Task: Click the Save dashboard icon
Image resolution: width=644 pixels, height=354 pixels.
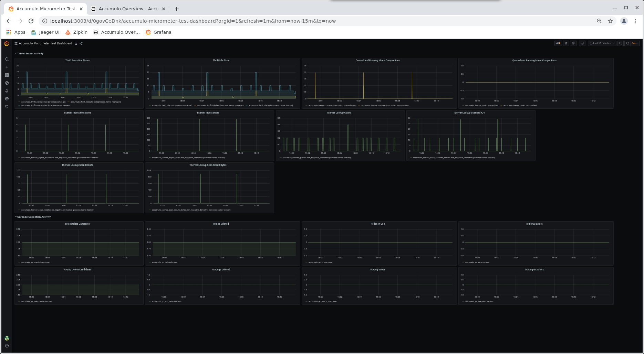Action: coord(566,43)
